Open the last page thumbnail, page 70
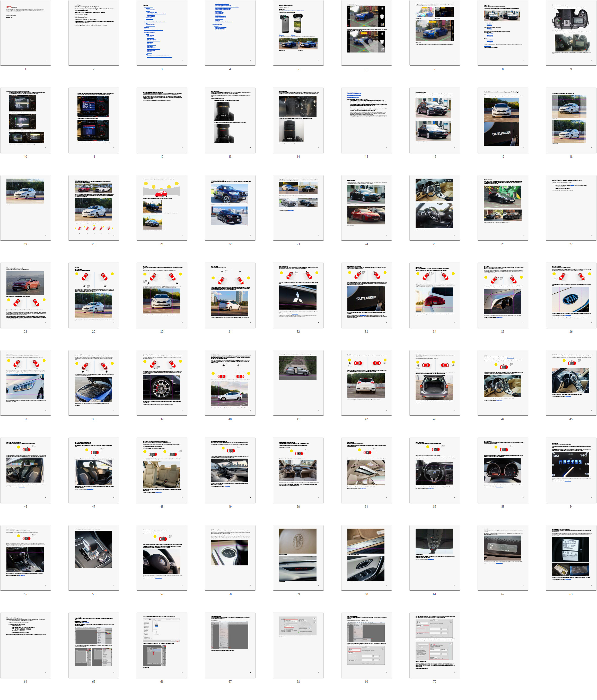The width and height of the screenshot is (597, 700). (x=434, y=645)
